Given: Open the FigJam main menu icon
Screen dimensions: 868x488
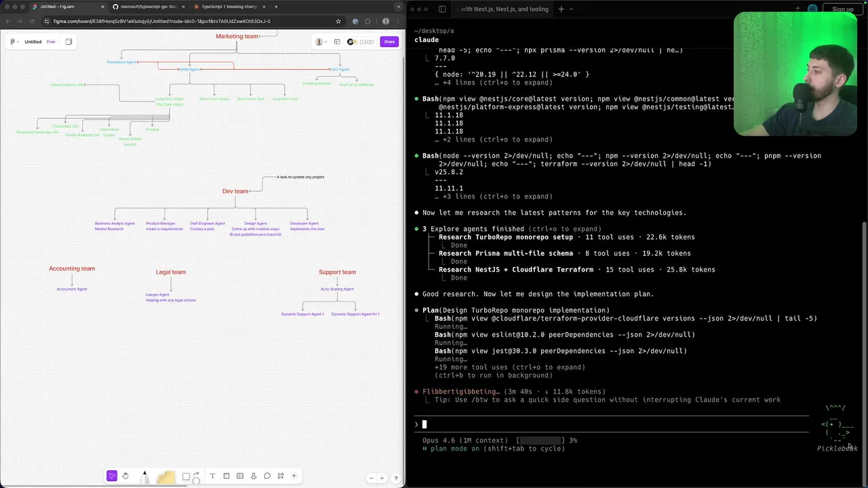Looking at the screenshot, I should (14, 42).
